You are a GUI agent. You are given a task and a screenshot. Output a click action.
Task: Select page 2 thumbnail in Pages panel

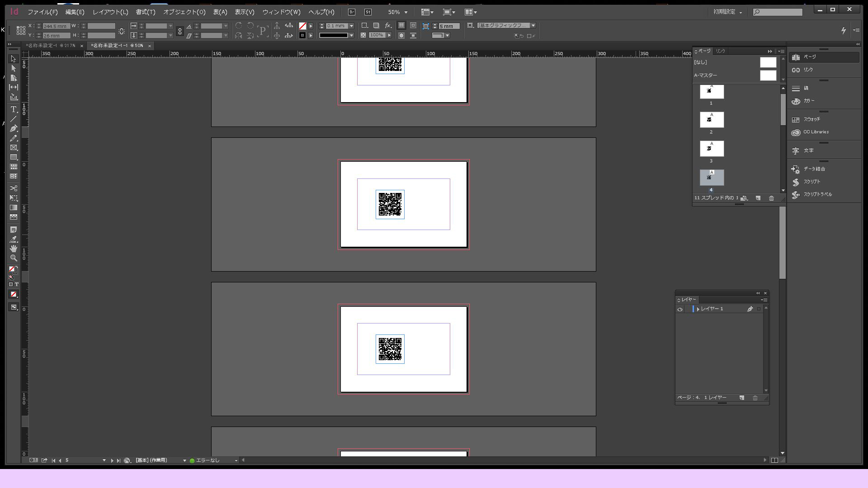click(x=712, y=120)
